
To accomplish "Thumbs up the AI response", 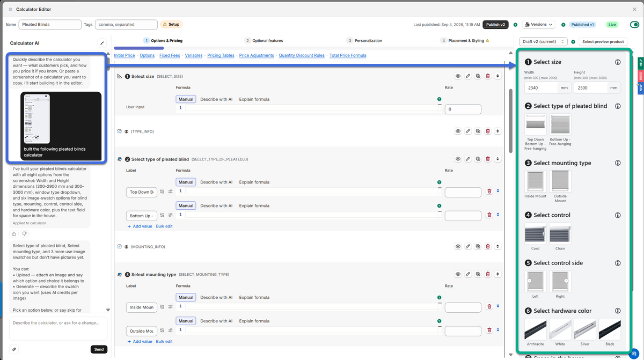I will click(14, 234).
